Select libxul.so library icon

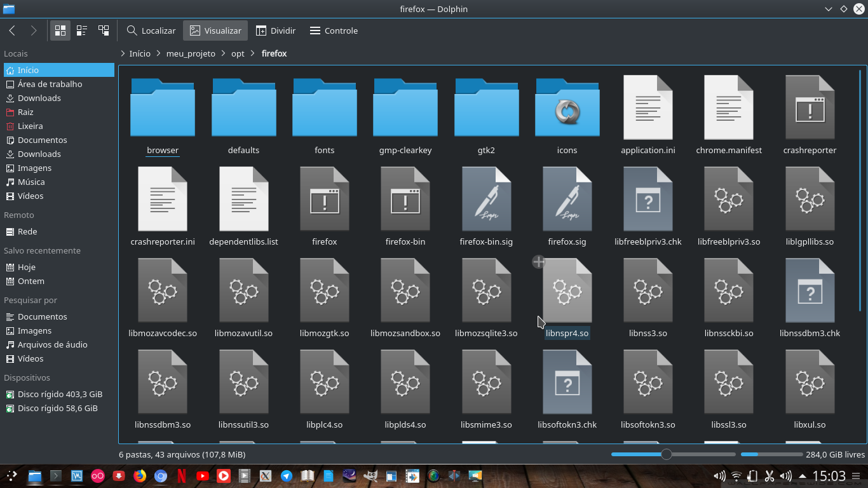click(810, 382)
